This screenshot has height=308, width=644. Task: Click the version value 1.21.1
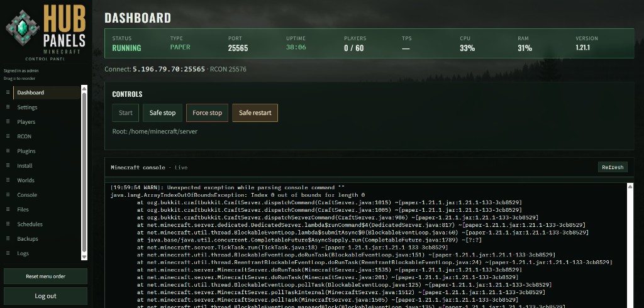583,48
